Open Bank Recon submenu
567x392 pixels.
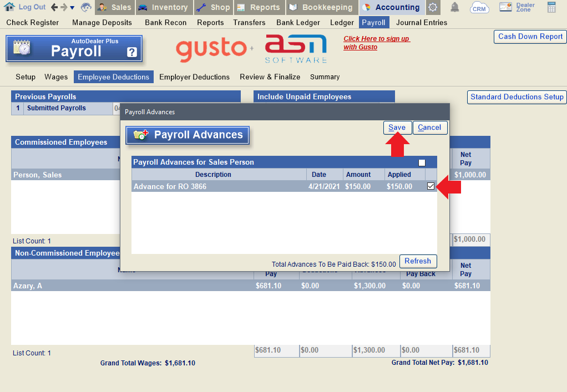[x=166, y=22]
